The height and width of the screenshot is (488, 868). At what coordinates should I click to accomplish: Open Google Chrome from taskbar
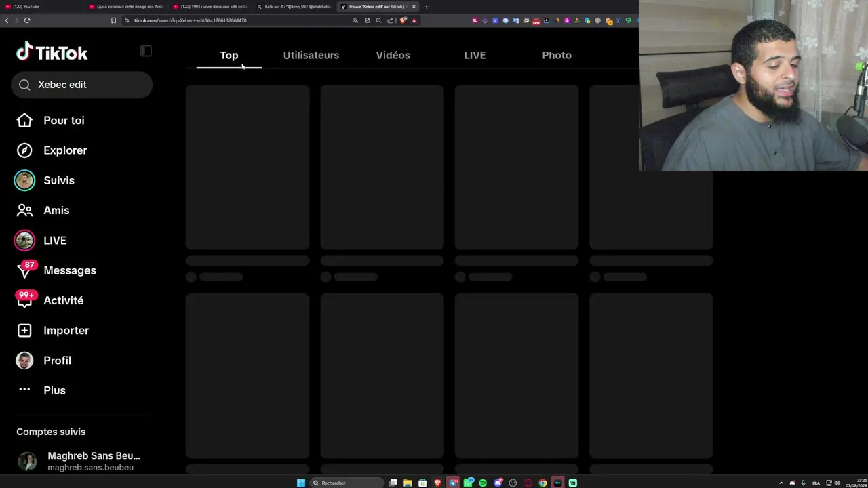(542, 483)
